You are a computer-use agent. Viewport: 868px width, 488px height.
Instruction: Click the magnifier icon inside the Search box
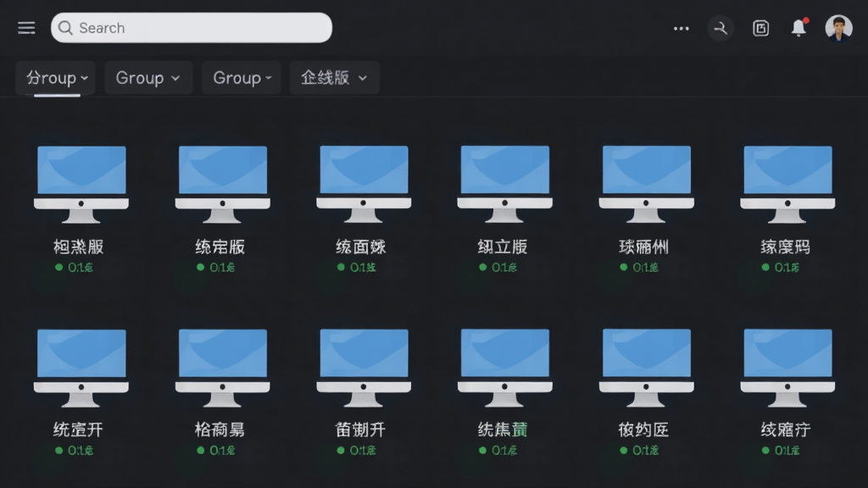point(65,28)
